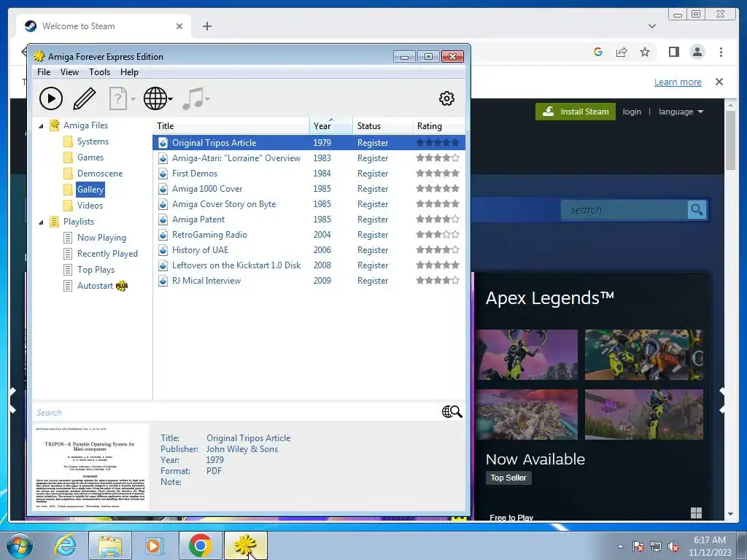This screenshot has width=747, height=560.
Task: Open the Recently Played playlist
Action: pos(108,254)
